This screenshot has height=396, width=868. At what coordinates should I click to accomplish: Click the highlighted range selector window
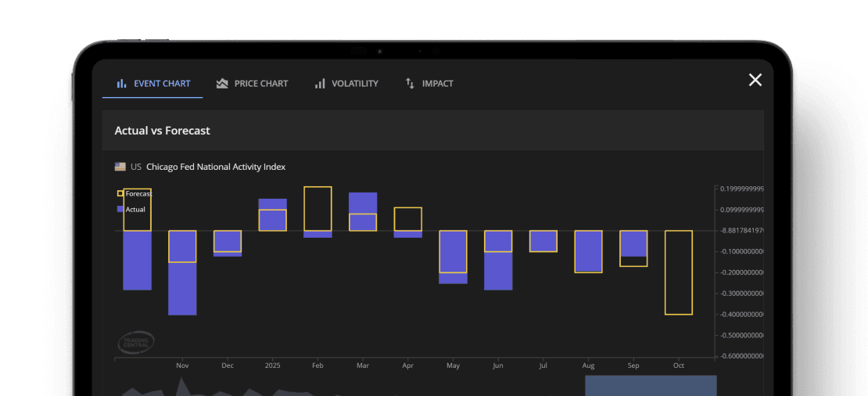651,385
